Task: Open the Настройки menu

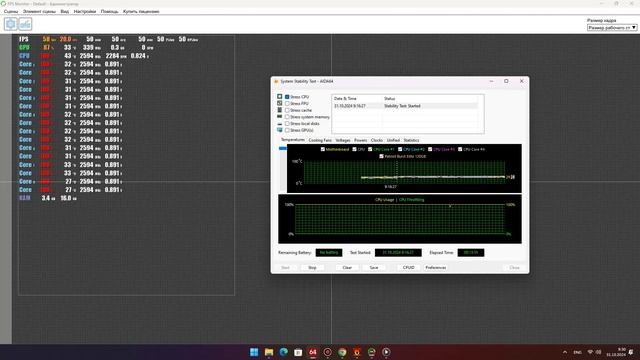Action: (84, 11)
